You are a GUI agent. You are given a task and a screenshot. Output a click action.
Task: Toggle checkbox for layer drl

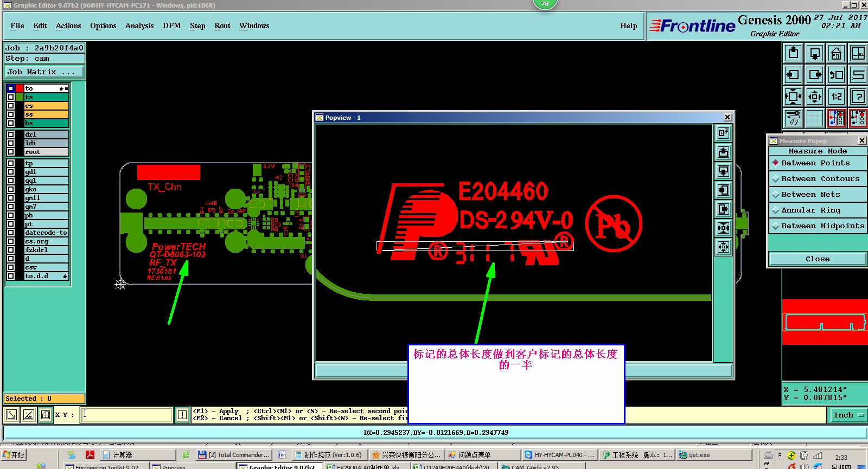[11, 134]
